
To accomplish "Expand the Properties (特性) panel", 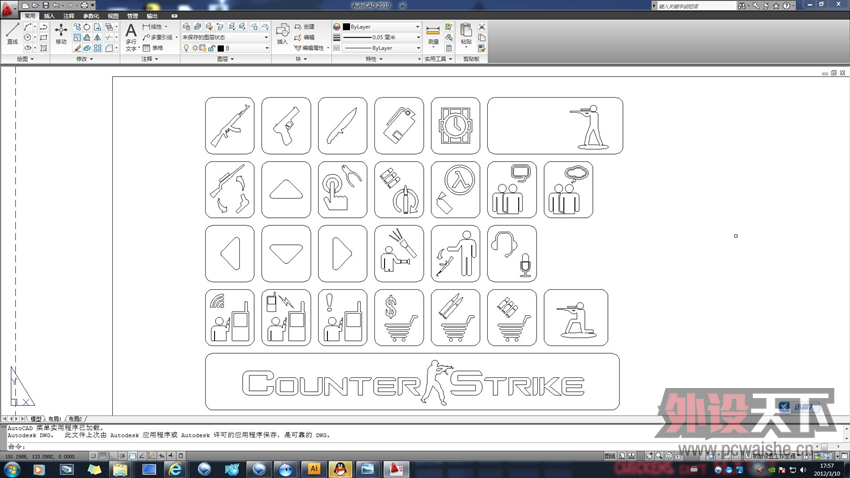I will 374,59.
